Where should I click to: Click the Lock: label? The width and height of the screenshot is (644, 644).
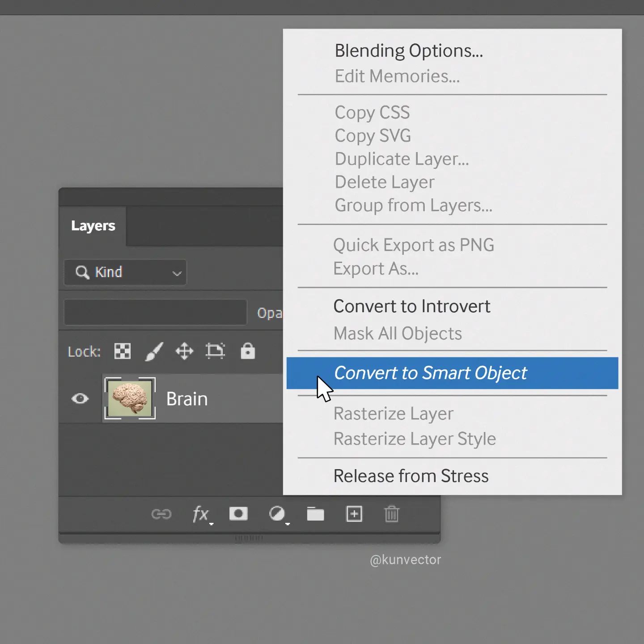point(84,352)
